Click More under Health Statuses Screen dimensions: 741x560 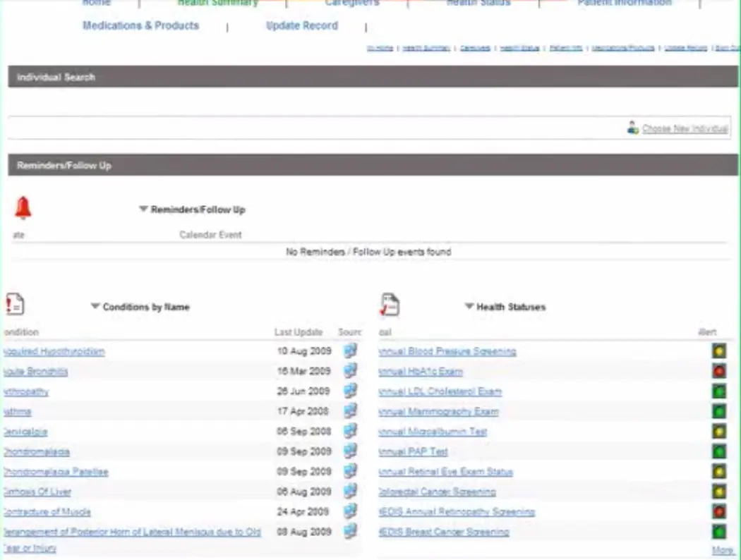723,549
